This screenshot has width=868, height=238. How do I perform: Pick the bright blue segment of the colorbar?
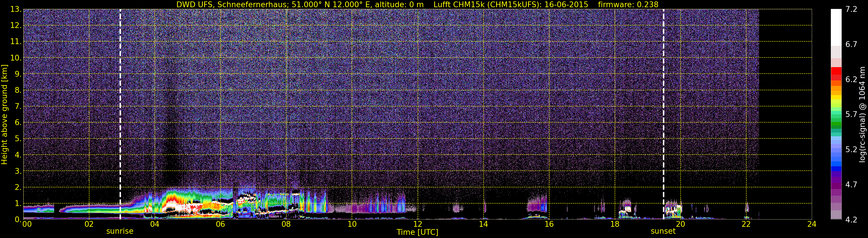pos(836,164)
